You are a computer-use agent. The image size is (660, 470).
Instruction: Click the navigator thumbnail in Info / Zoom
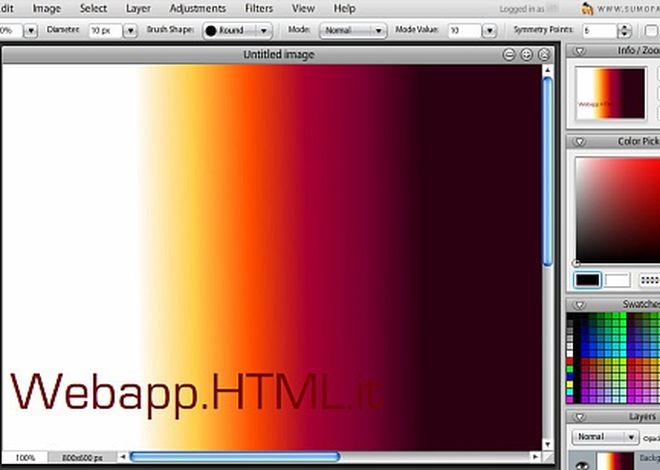[x=610, y=93]
